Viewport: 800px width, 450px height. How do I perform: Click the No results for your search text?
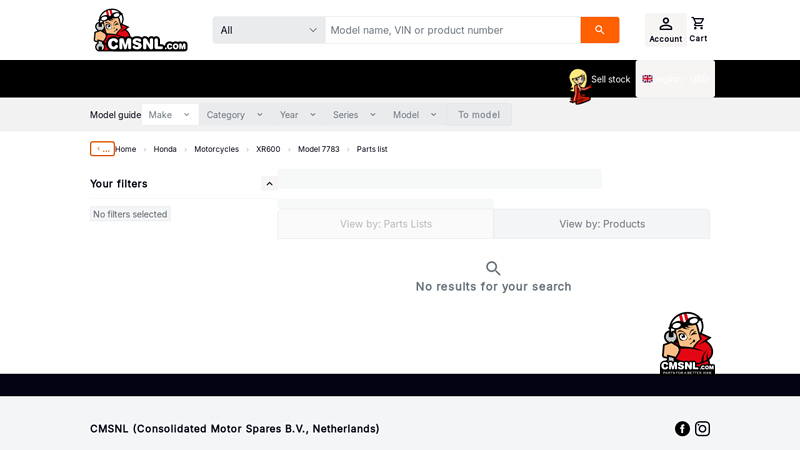pyautogui.click(x=493, y=287)
